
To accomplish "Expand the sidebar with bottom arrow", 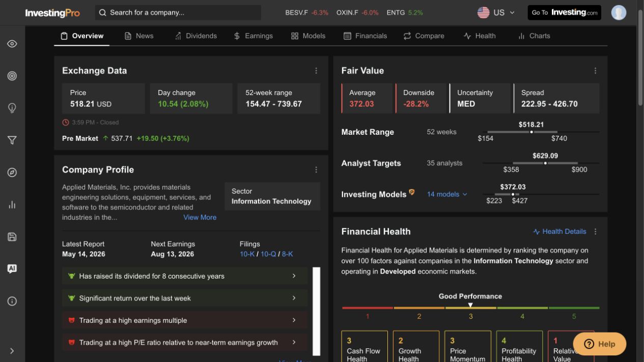I will click(12, 351).
